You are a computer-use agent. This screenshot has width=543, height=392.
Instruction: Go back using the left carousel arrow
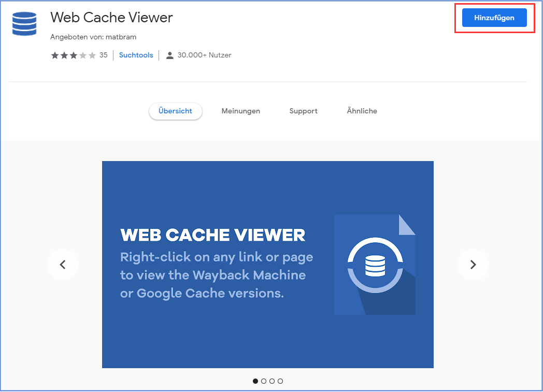(x=63, y=264)
